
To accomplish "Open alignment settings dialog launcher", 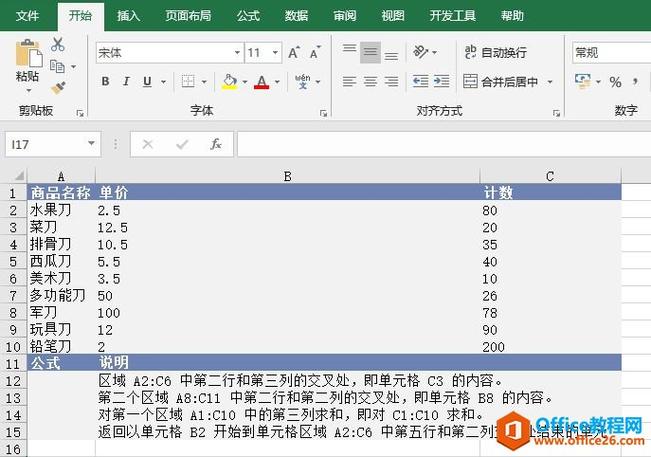I will (556, 113).
